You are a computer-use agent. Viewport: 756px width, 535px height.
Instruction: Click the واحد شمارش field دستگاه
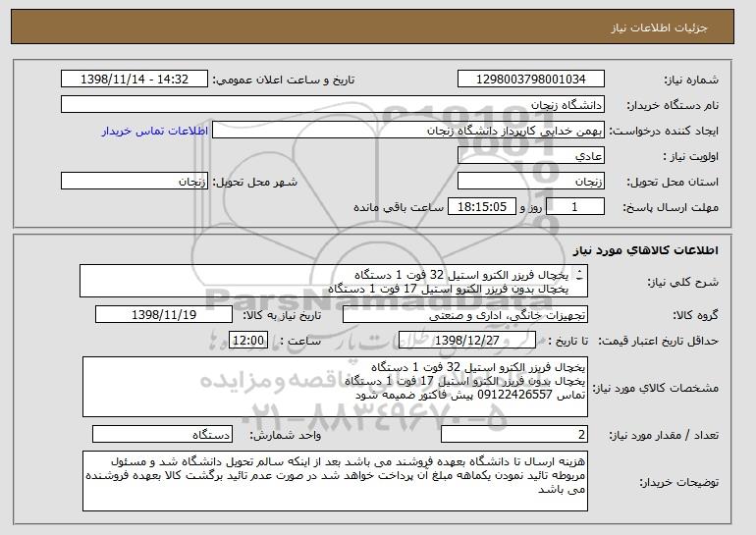pos(162,434)
